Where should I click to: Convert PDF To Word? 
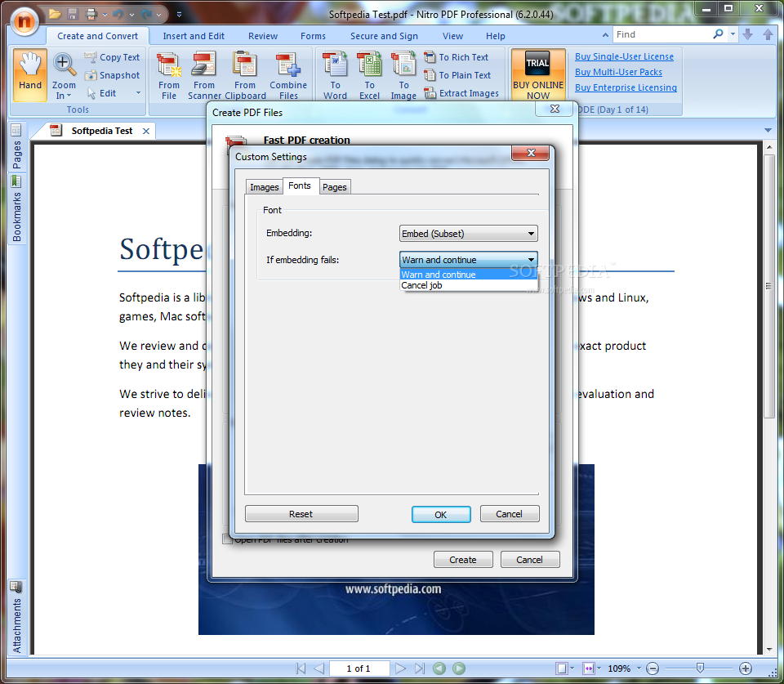tap(335, 75)
